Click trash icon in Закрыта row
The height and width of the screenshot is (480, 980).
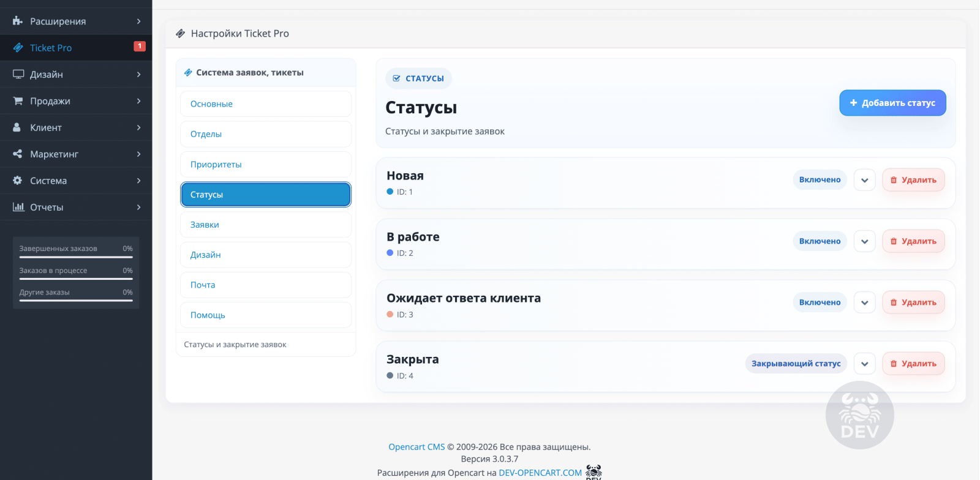[894, 364]
